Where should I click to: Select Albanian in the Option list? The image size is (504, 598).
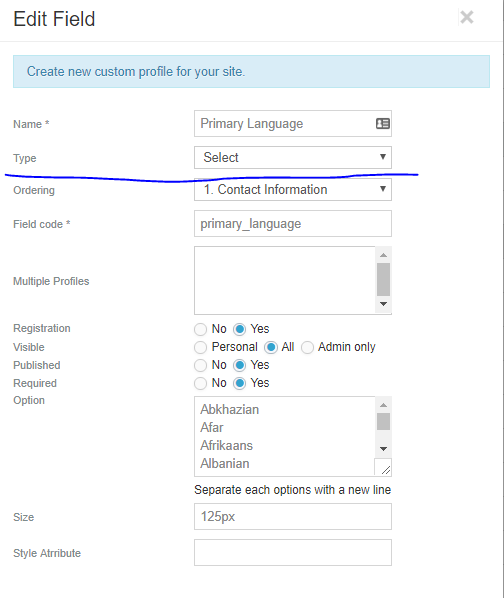(x=225, y=463)
